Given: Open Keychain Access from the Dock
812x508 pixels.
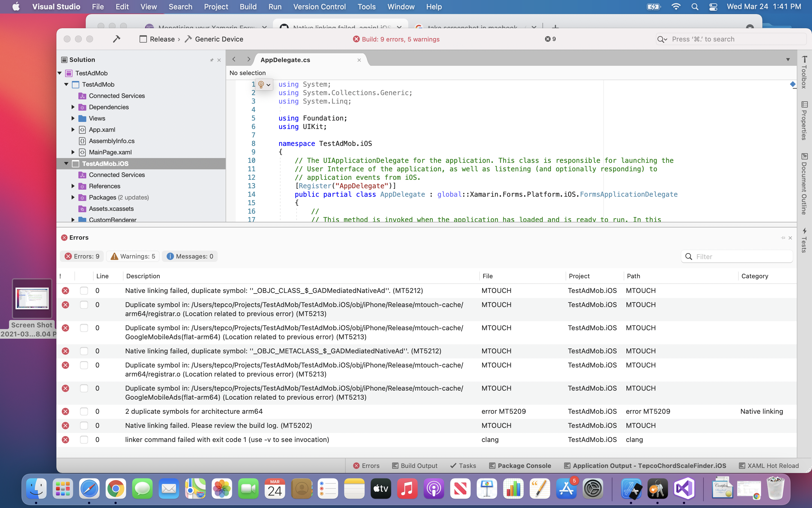Looking at the screenshot, I should (657, 489).
